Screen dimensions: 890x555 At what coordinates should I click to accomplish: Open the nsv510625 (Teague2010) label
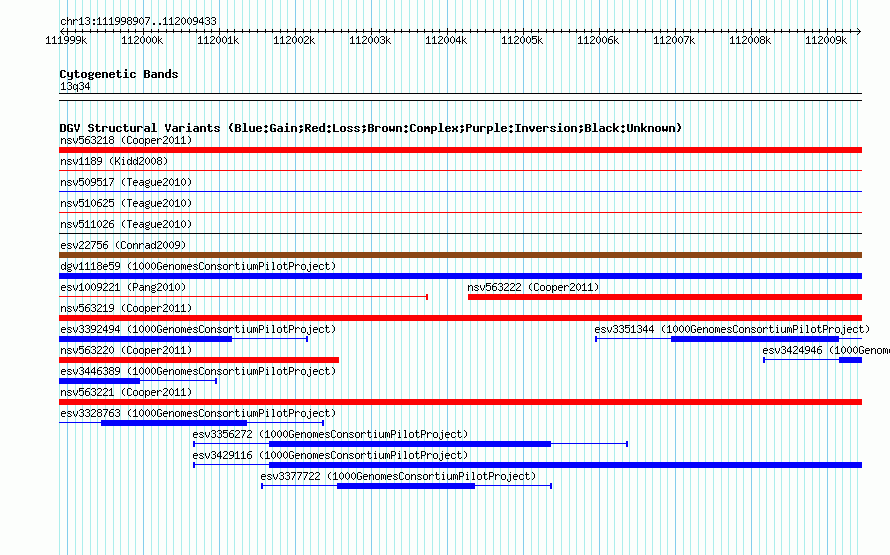pos(126,204)
